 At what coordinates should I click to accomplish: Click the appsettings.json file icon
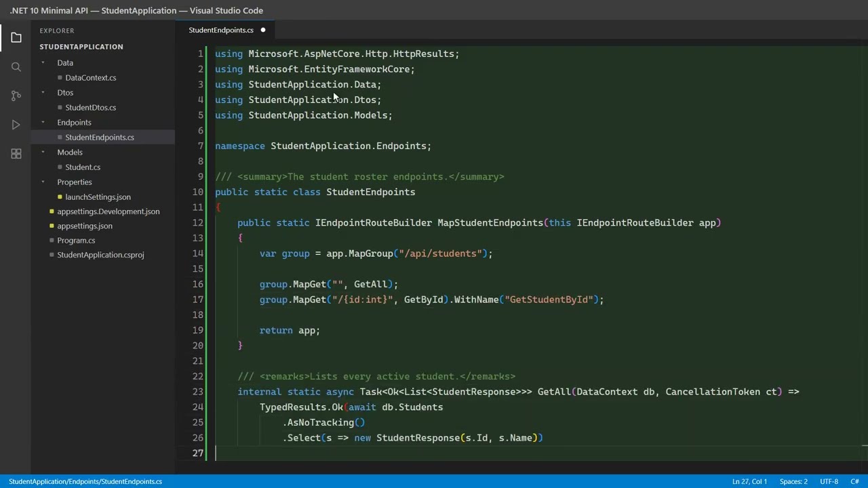52,226
